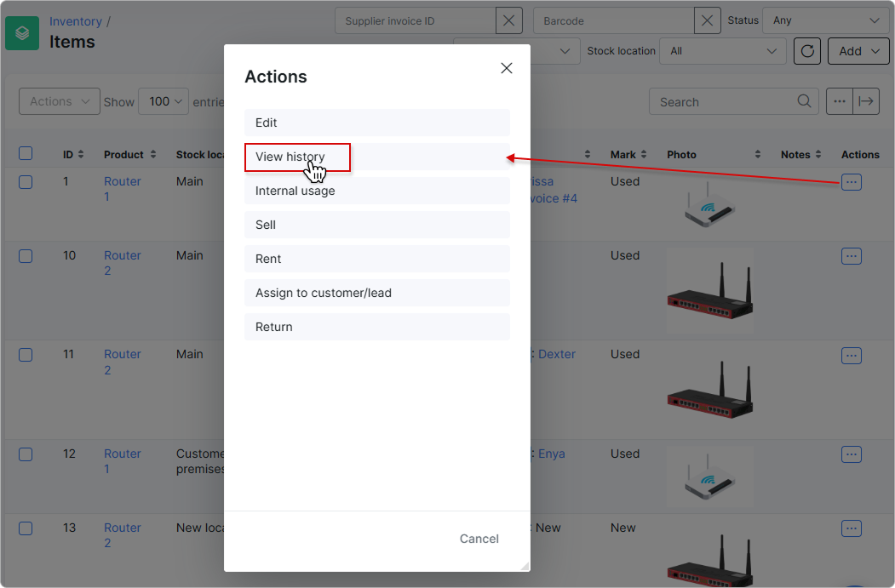This screenshot has width=895, height=588.
Task: Click the refresh table icon
Action: (x=807, y=51)
